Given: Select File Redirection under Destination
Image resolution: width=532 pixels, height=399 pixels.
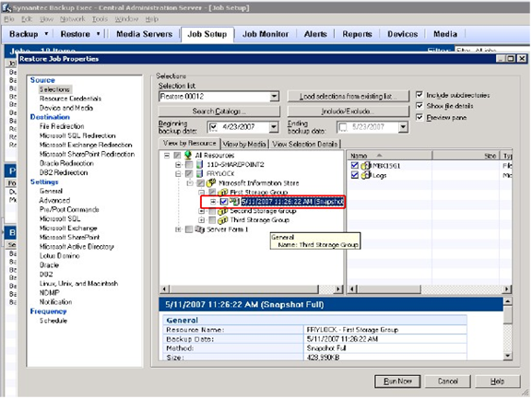Looking at the screenshot, I should click(62, 126).
